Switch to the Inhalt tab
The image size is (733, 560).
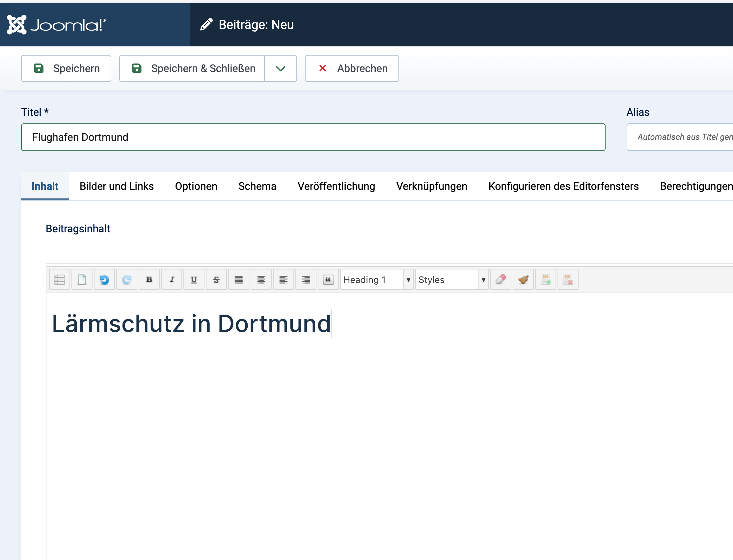coord(45,186)
